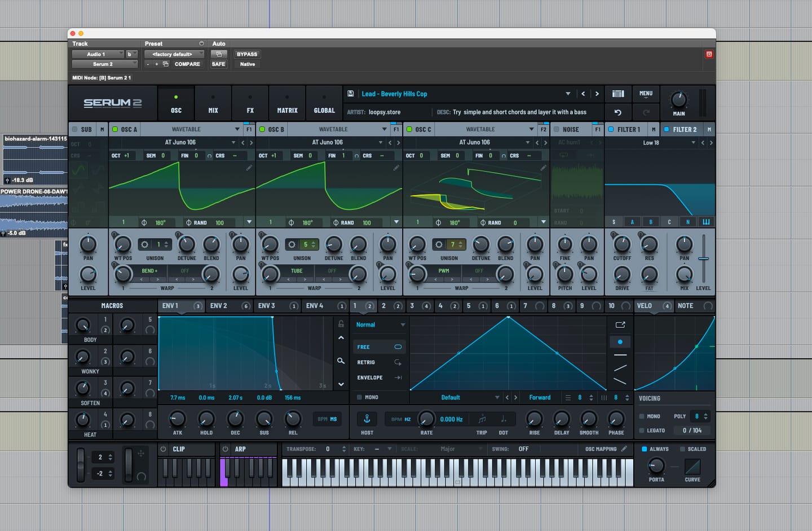Click the envelope zoom magnifier icon
This screenshot has width=812, height=531.
341,361
